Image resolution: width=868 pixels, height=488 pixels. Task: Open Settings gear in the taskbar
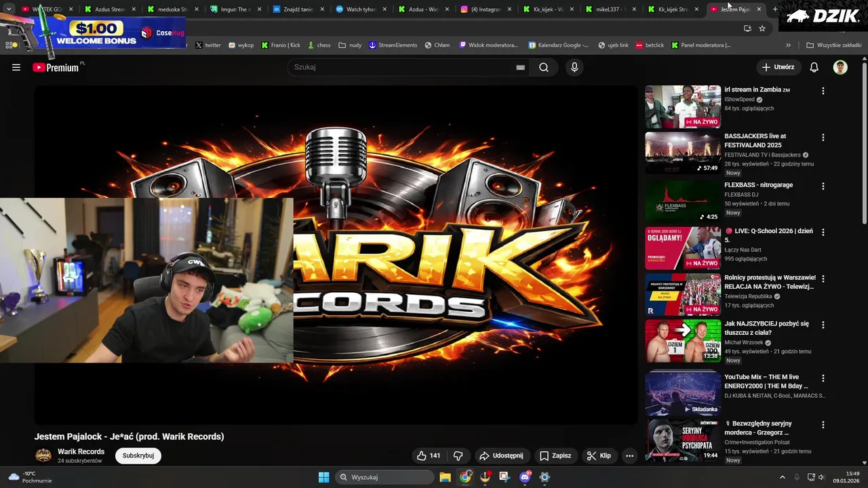pyautogui.click(x=545, y=477)
